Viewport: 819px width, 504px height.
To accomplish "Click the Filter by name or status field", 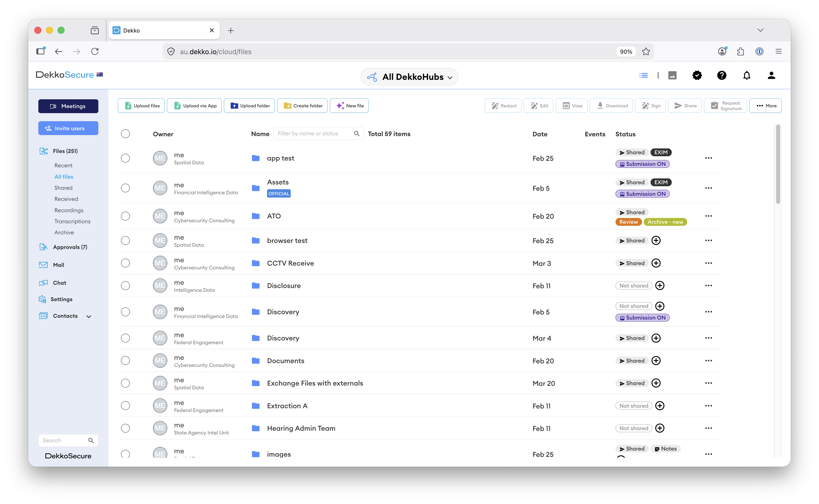I will click(x=318, y=134).
